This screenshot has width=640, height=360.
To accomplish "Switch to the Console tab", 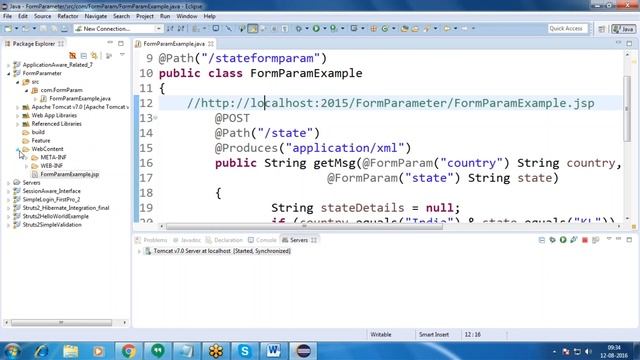I will pyautogui.click(x=262, y=240).
